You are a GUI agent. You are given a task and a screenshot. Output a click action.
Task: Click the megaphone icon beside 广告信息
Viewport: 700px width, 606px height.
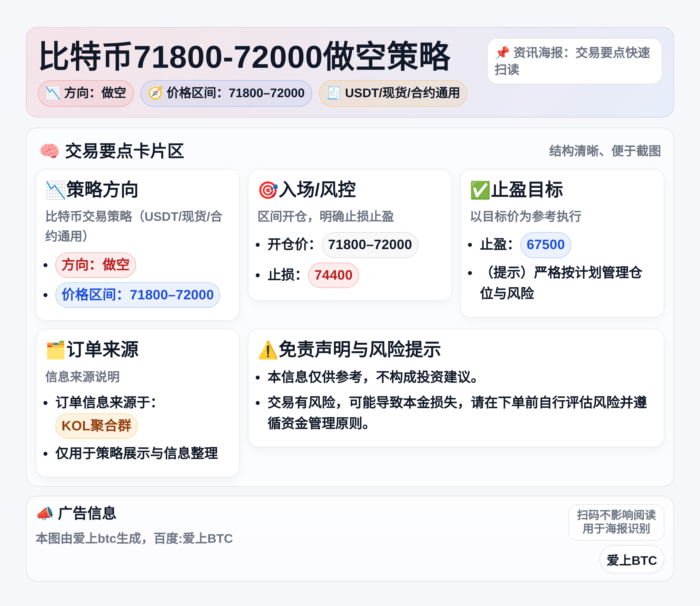(45, 513)
